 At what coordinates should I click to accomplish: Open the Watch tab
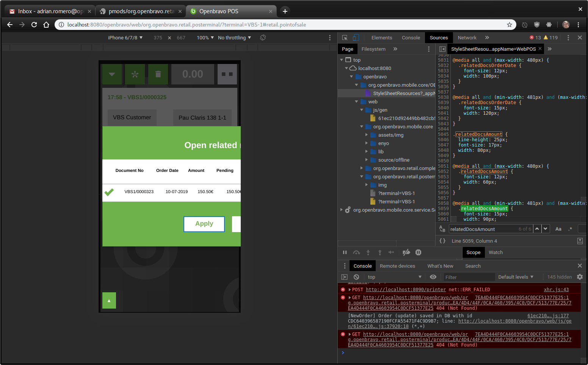[x=495, y=253]
